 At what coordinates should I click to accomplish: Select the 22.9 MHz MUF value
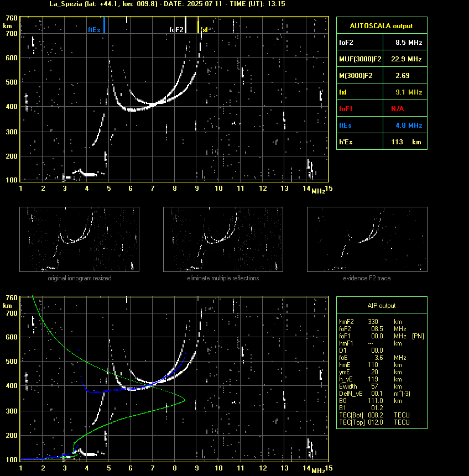[x=406, y=59]
